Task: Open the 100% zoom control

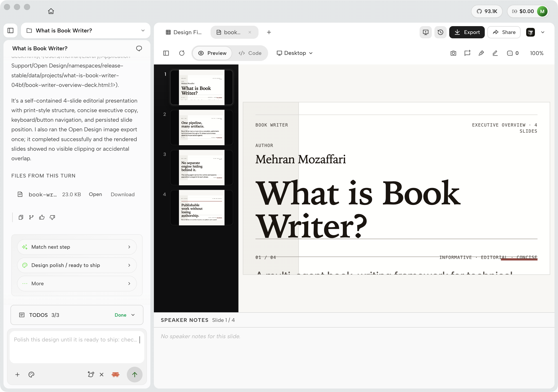Action: 537,53
